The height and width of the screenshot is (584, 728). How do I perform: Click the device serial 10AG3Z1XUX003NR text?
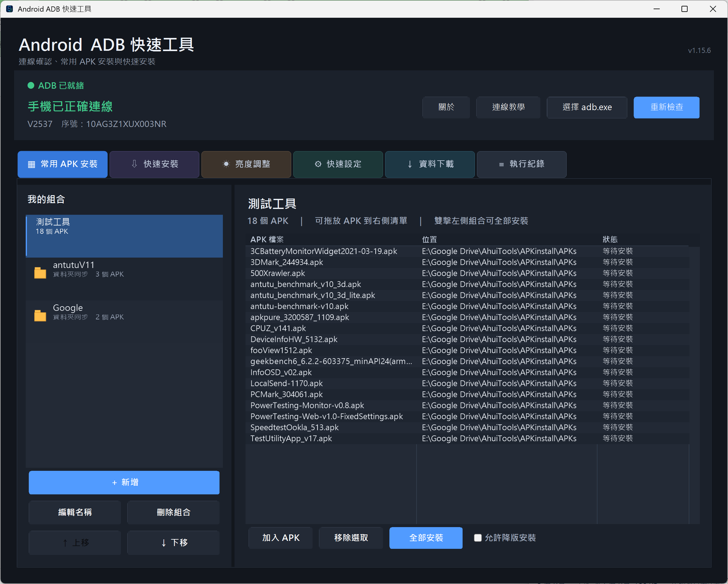point(126,124)
